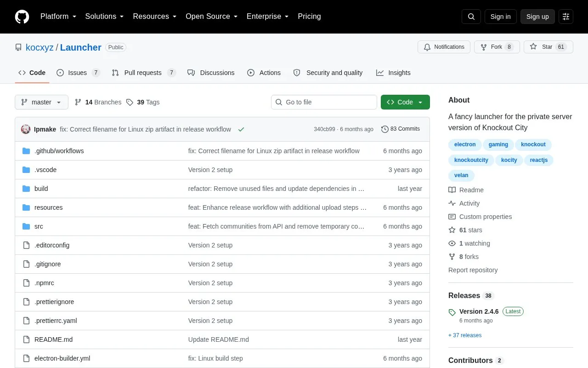Open the + 37 releases link
This screenshot has height=368, width=588.
click(465, 335)
